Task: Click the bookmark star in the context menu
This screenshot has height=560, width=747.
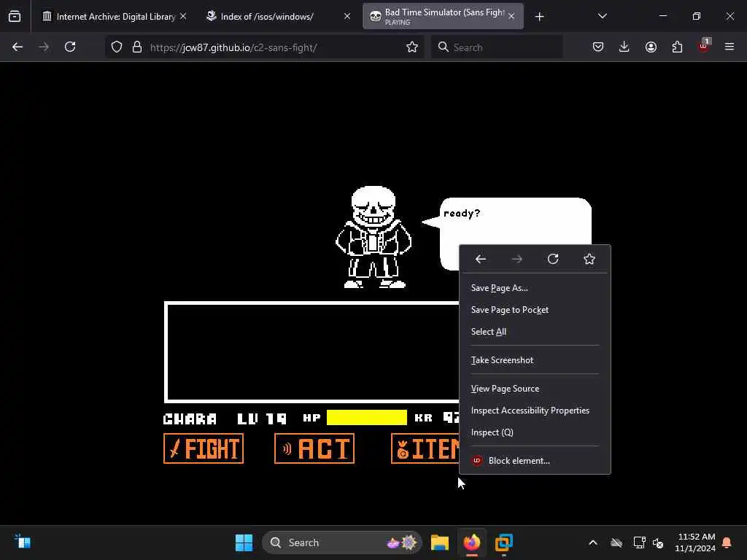Action: [589, 259]
